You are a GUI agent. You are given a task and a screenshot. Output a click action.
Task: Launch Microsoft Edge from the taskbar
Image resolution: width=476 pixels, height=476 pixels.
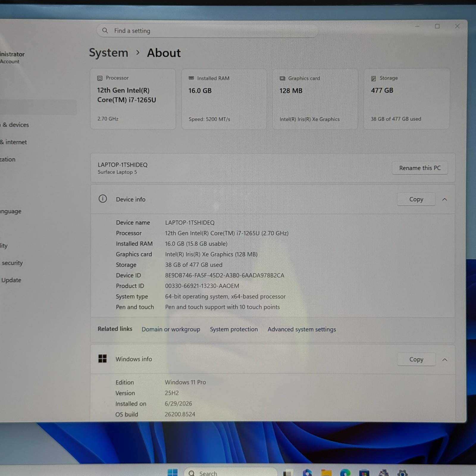point(345,473)
